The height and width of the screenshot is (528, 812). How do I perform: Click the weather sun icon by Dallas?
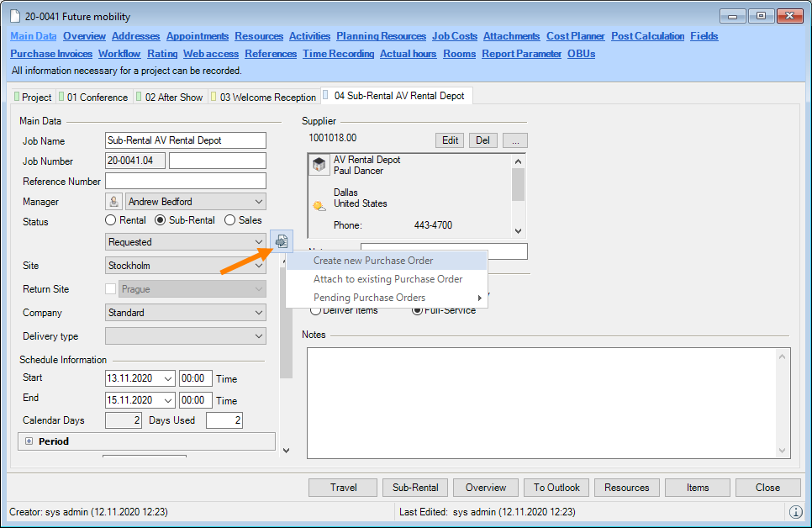point(319,204)
